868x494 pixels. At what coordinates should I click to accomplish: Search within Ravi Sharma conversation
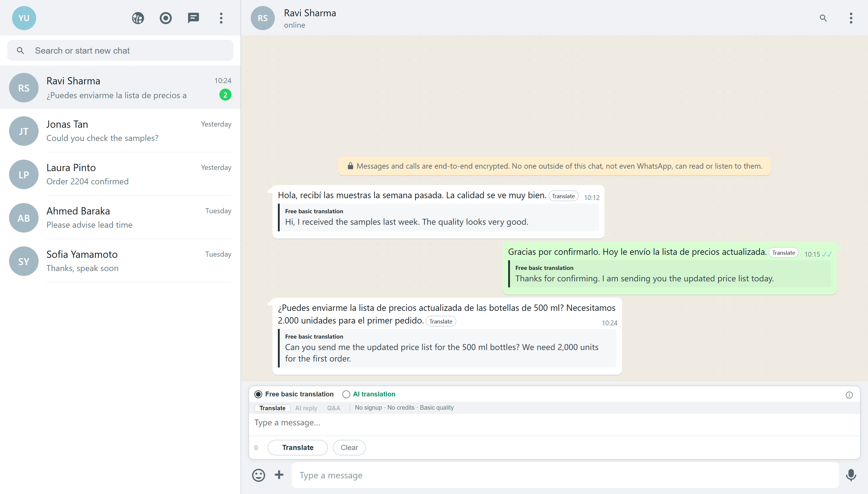click(823, 18)
